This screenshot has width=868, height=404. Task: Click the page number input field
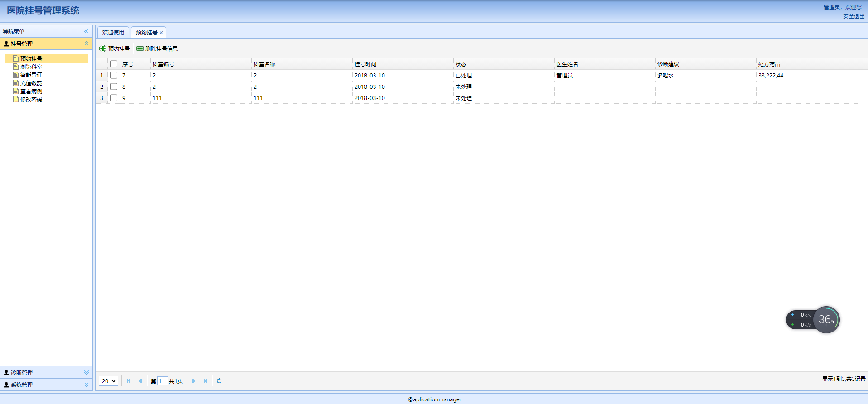[162, 381]
